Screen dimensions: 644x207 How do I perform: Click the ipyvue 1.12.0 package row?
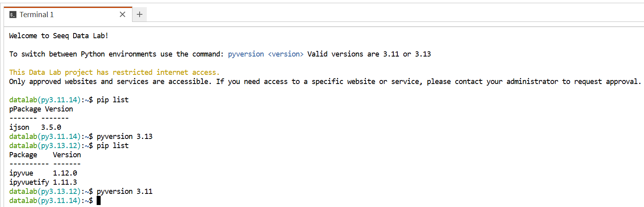43,173
